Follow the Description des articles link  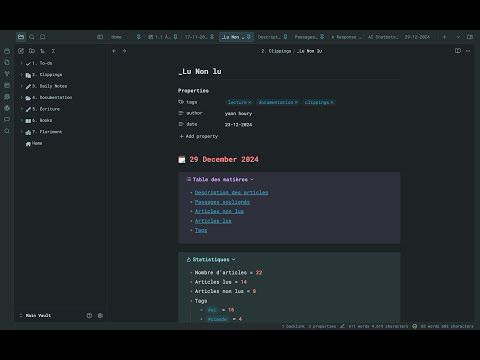(231, 192)
